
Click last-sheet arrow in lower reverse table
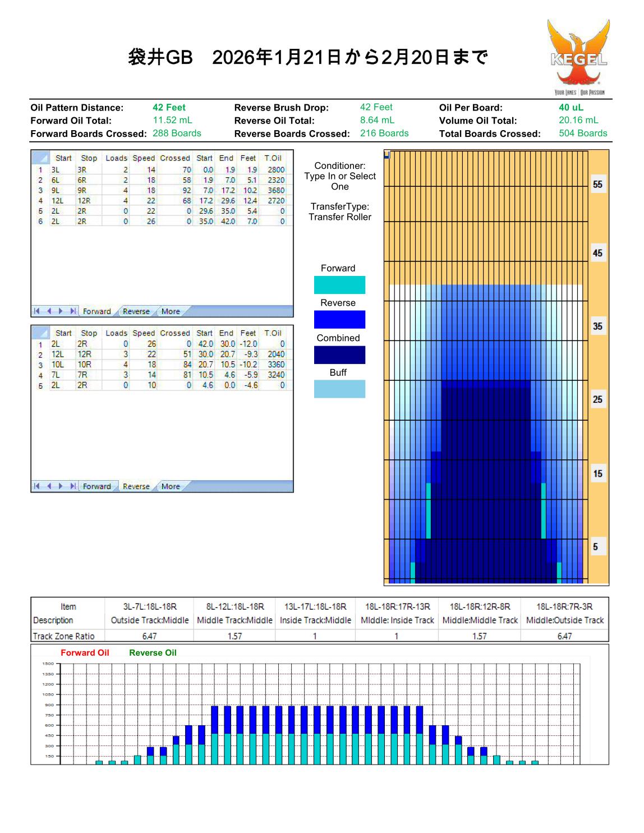[73, 486]
